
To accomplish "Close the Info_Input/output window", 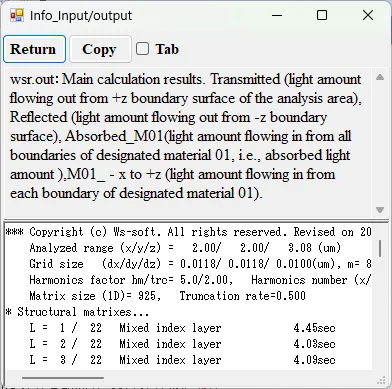I will coord(368,15).
